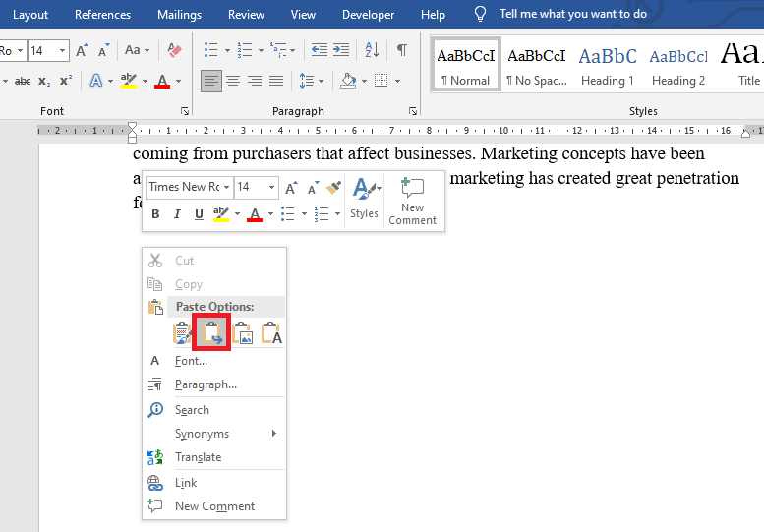Click Shading paint bucket icon
Screen dimensions: 764x532
tap(348, 81)
